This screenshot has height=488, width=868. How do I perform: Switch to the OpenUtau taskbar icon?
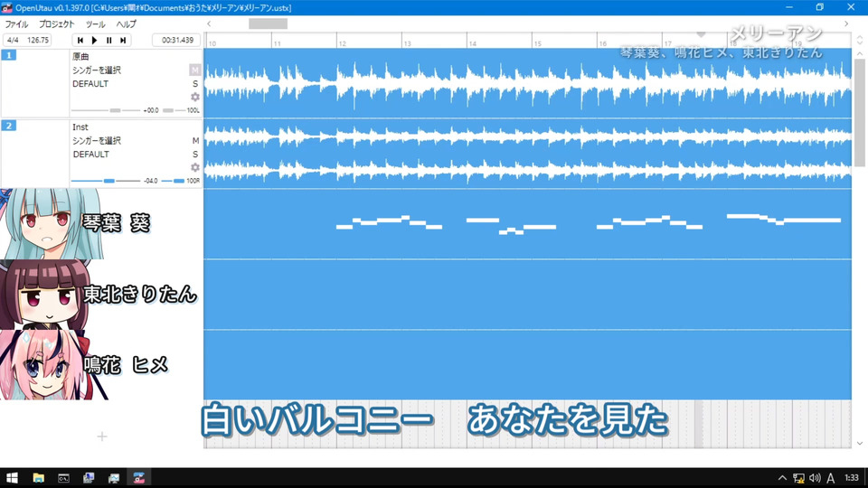point(139,477)
